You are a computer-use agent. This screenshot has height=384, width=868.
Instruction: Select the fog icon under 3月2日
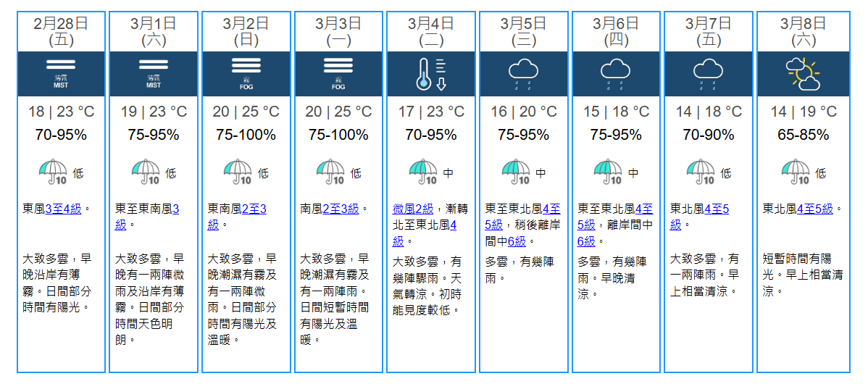point(246,73)
